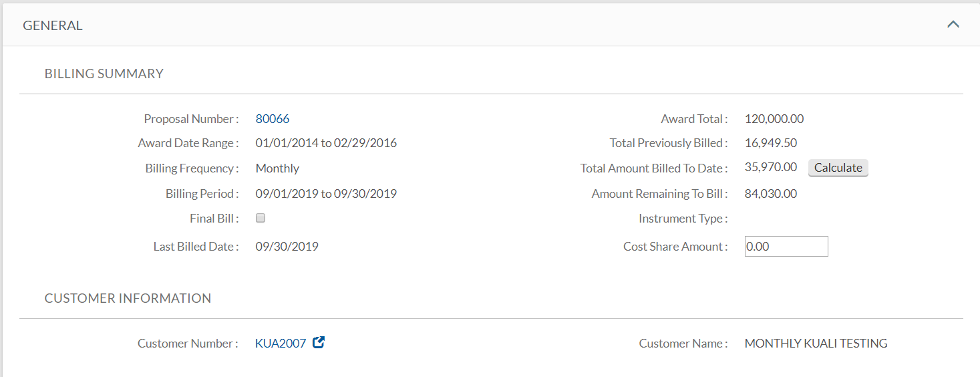Click Total Previously Billed amount 16,949.50
The width and height of the screenshot is (980, 377).
click(771, 143)
